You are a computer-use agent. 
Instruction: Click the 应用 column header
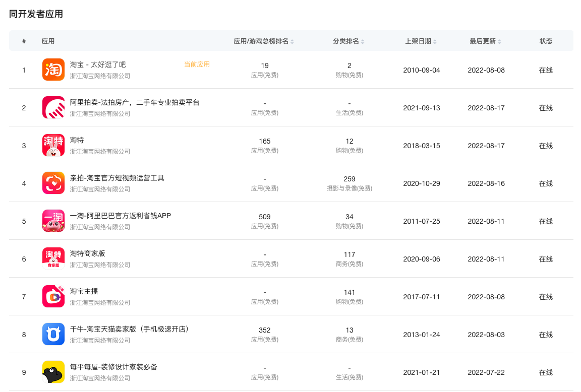click(x=48, y=41)
